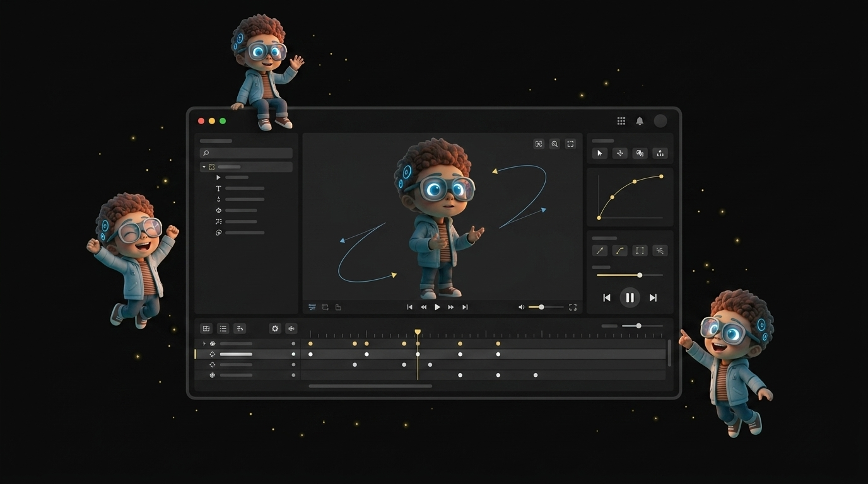The height and width of the screenshot is (484, 868).
Task: Choose the puppet rig tool in the tools panel
Action: (x=660, y=153)
